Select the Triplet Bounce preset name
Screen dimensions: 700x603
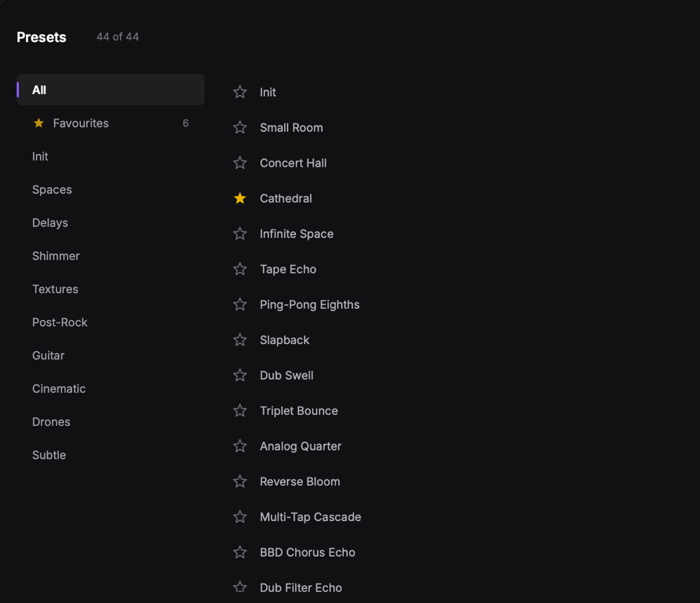click(299, 410)
